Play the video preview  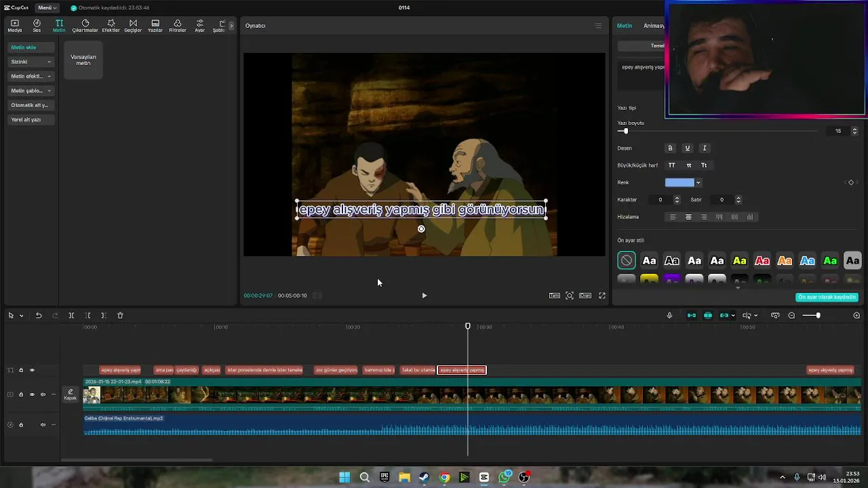pos(424,296)
